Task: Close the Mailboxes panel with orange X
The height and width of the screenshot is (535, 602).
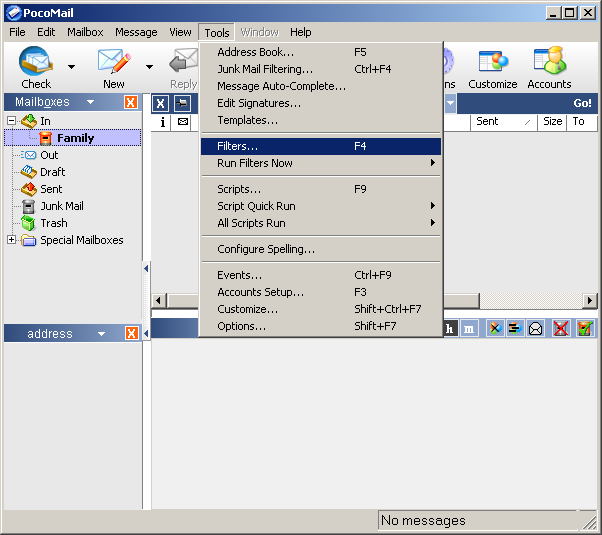Action: 131,102
